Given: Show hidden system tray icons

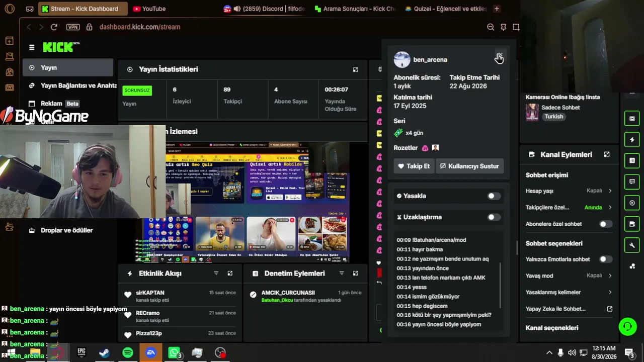Looking at the screenshot, I should [x=549, y=353].
